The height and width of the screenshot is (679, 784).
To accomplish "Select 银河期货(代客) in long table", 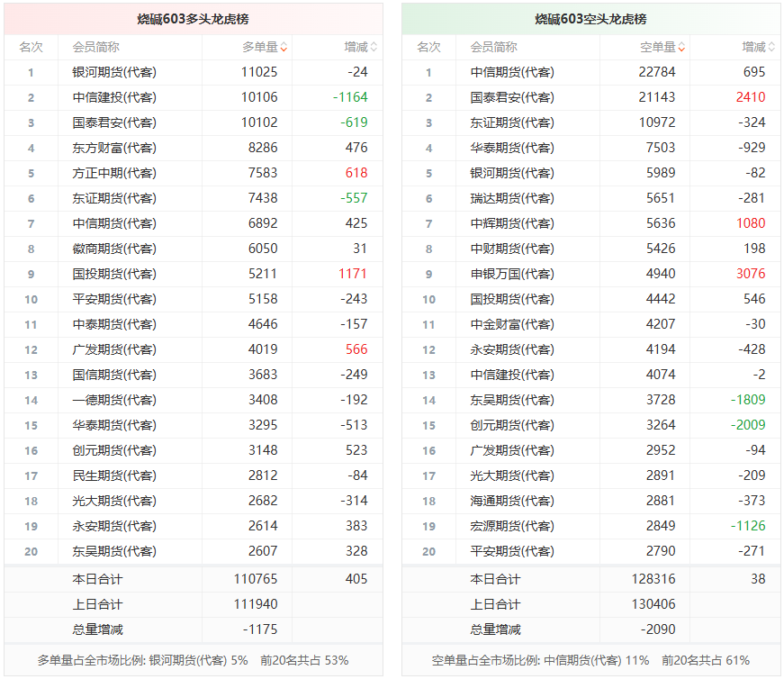I will (x=114, y=73).
